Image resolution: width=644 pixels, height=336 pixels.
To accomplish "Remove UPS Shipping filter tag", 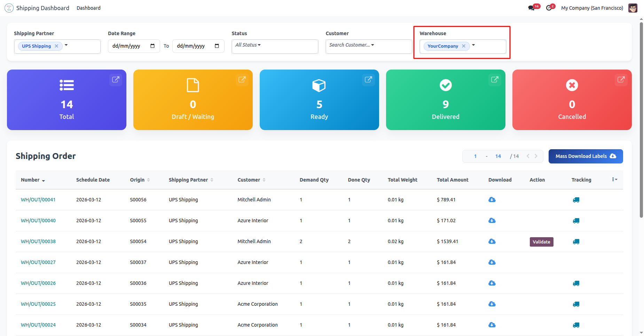I will click(x=56, y=46).
